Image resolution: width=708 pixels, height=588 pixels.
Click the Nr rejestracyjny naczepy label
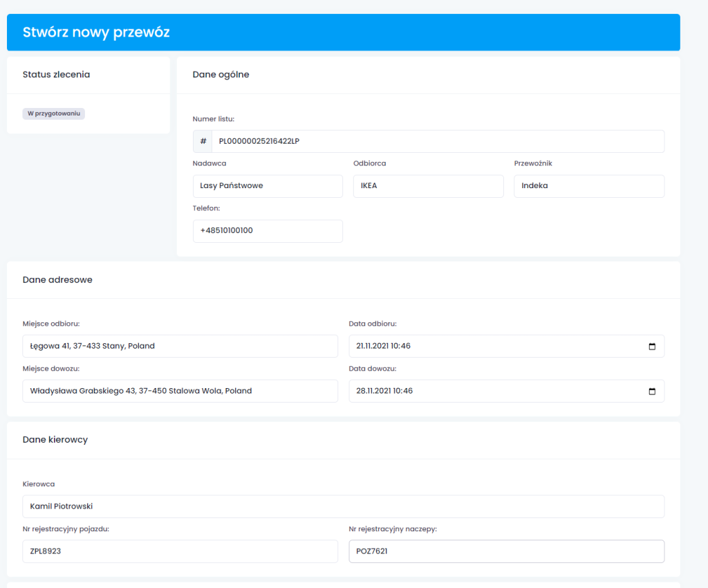point(393,529)
